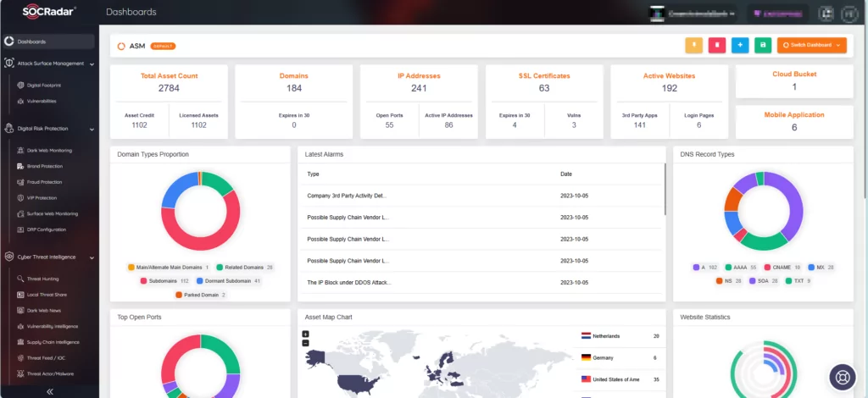Image resolution: width=868 pixels, height=398 pixels.
Task: Click the Total Asset Count card
Action: (x=169, y=102)
